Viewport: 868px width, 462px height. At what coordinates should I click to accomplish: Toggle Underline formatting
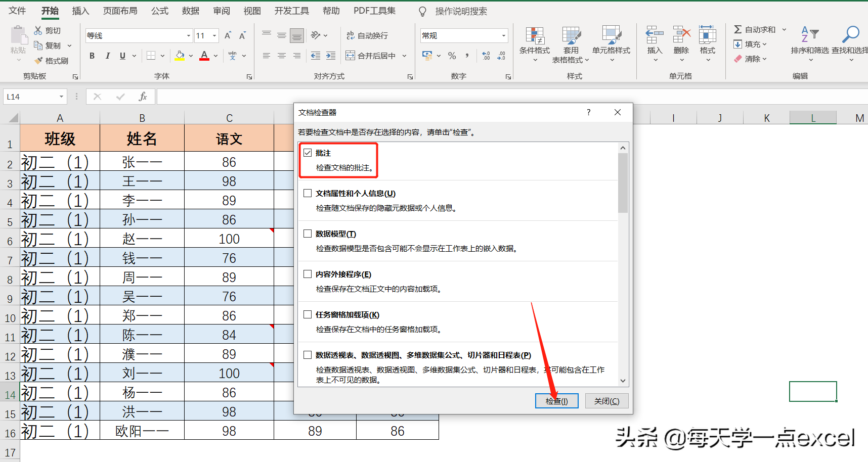pyautogui.click(x=122, y=56)
